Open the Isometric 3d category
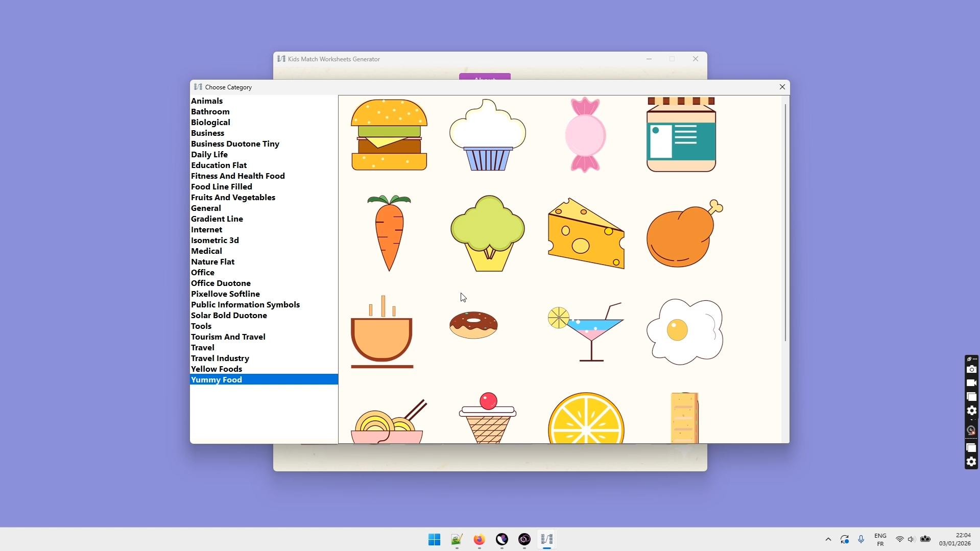This screenshot has width=980, height=551. point(214,241)
